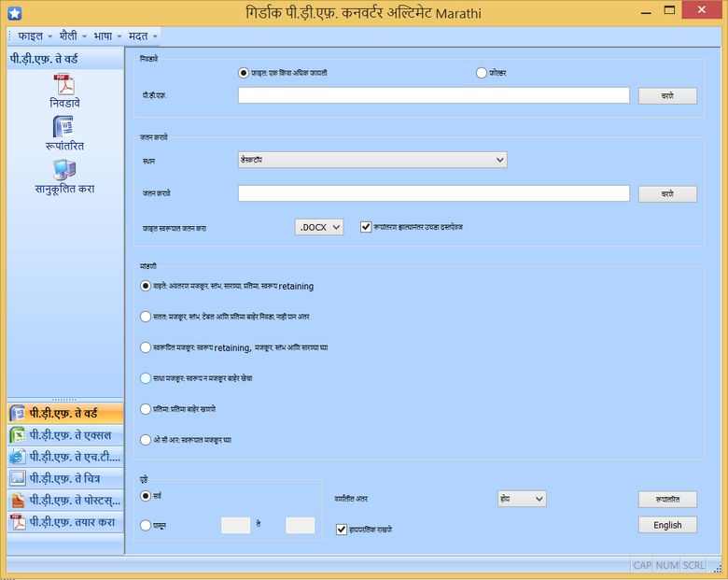Switch to पी.डी.एफ़. ते चित्र module
This screenshot has width=728, height=580.
coord(65,478)
